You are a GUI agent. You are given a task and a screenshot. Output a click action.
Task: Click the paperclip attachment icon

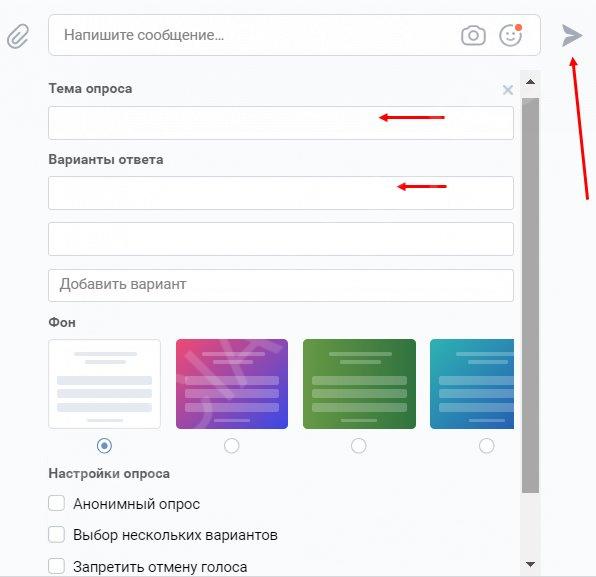(x=18, y=36)
